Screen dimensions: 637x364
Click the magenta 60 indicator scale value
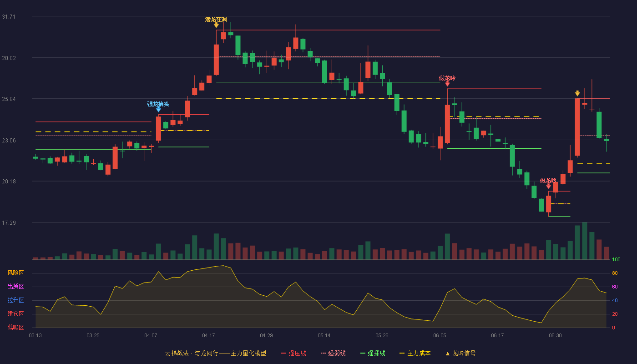(x=615, y=287)
